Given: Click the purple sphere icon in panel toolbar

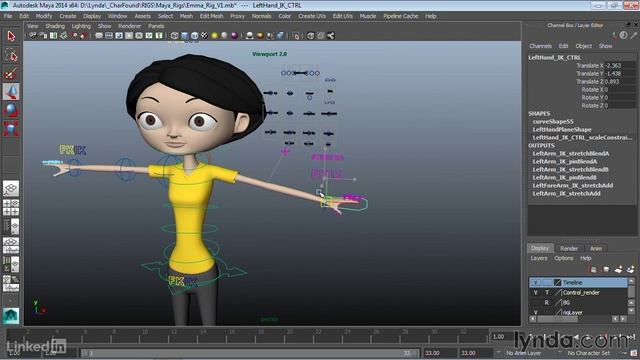Looking at the screenshot, I should point(234,36).
